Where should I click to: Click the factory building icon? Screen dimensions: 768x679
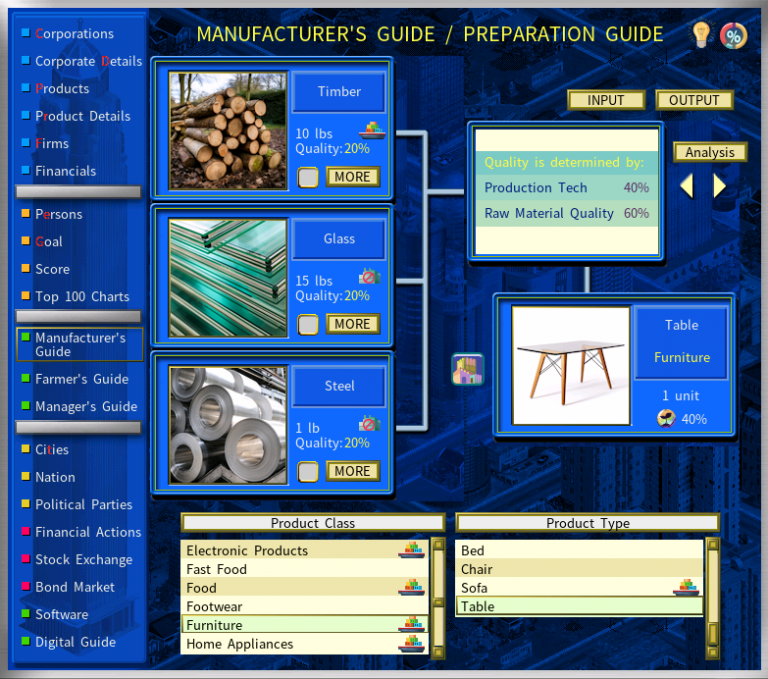(x=467, y=369)
